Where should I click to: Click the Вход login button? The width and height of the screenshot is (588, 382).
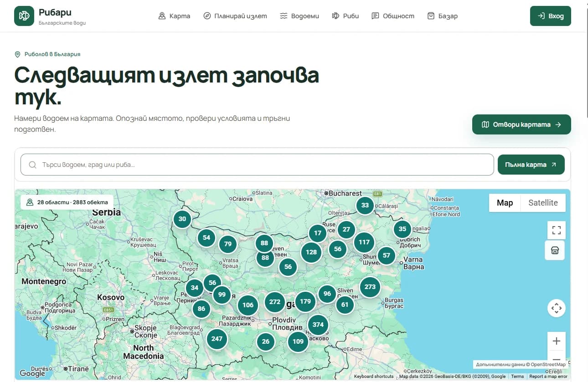tap(551, 16)
